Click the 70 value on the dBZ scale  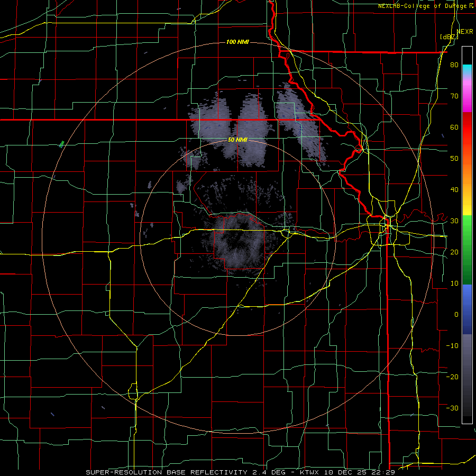tap(454, 96)
